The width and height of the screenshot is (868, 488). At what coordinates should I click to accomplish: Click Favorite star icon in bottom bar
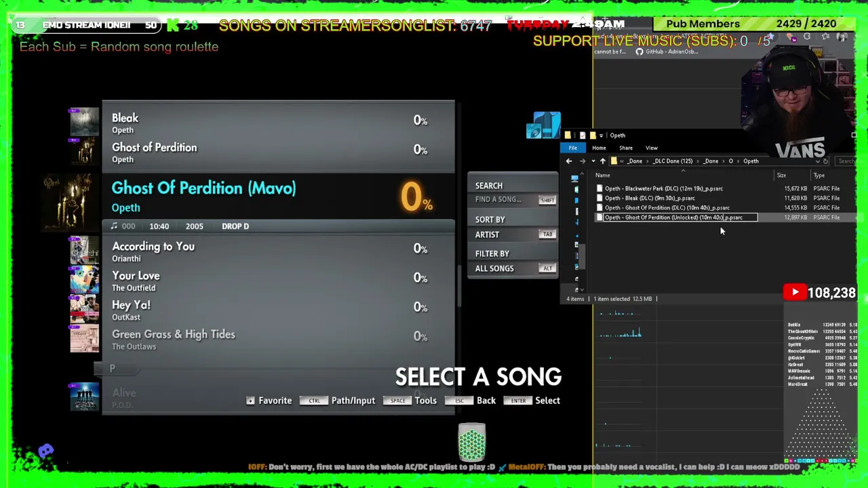click(250, 401)
